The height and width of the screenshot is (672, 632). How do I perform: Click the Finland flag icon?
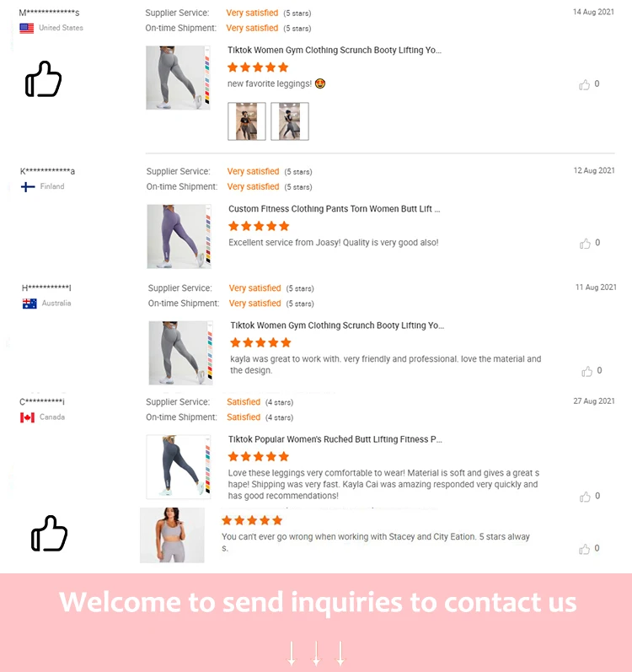tap(28, 187)
